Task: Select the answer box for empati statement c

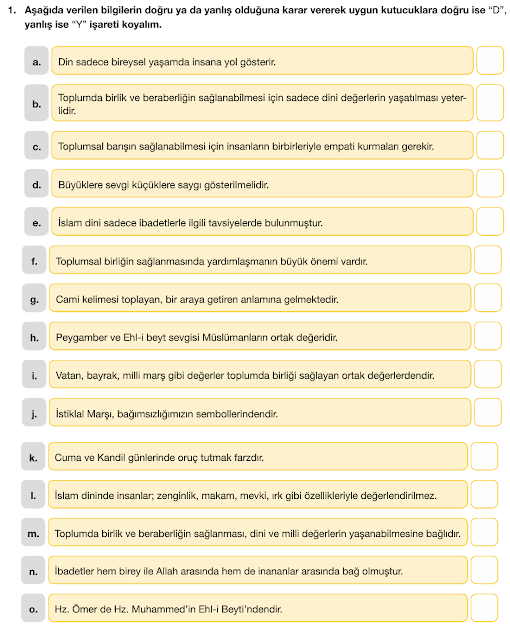Action: pyautogui.click(x=490, y=145)
